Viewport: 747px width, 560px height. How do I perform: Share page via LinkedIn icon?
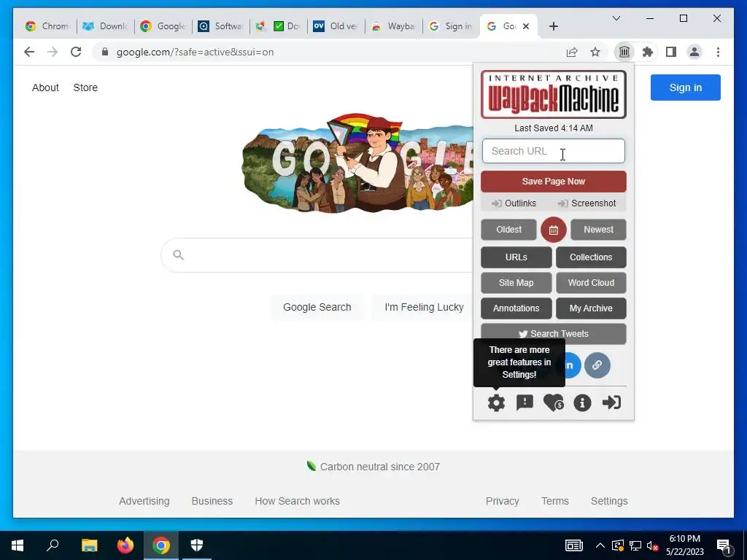pyautogui.click(x=572, y=365)
